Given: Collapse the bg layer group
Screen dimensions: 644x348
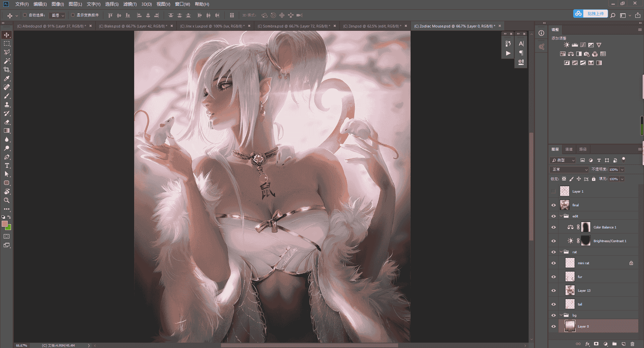Looking at the screenshot, I should (561, 315).
